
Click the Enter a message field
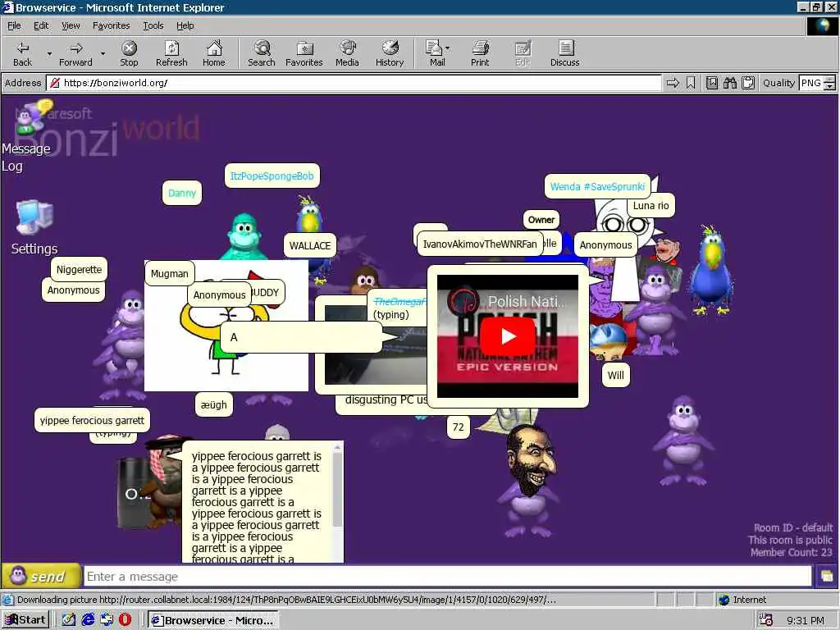pos(448,577)
